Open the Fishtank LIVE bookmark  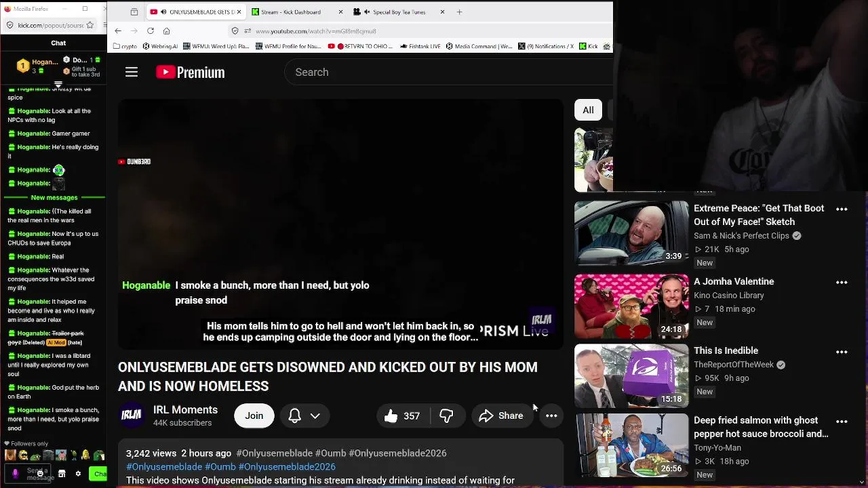click(420, 47)
